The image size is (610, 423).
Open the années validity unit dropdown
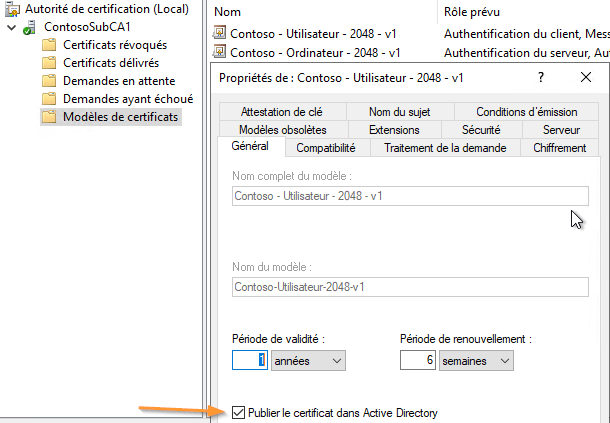pos(308,360)
